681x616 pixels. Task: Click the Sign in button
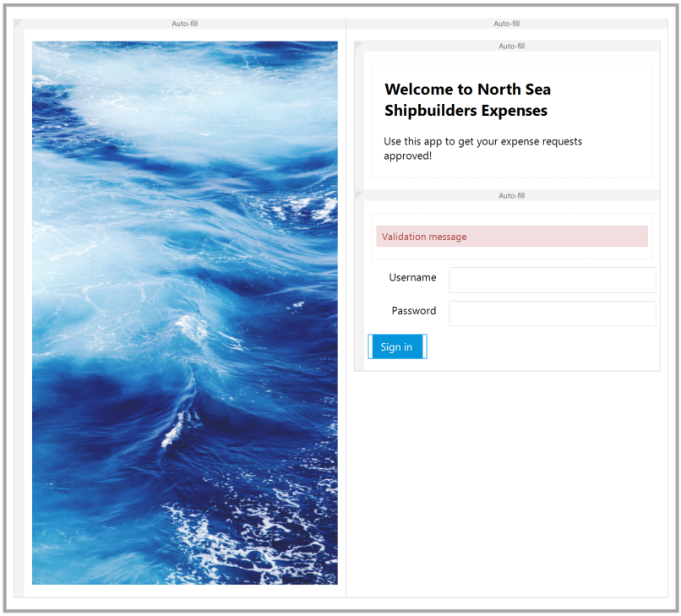pos(397,346)
